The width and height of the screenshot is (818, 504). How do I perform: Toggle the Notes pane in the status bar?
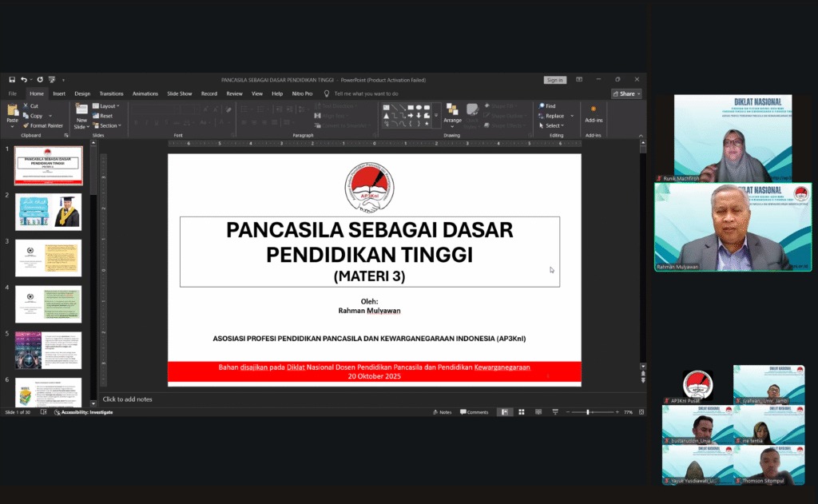tap(443, 412)
